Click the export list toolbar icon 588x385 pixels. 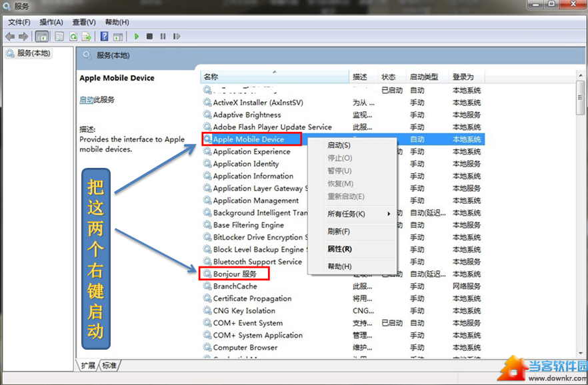pyautogui.click(x=87, y=37)
